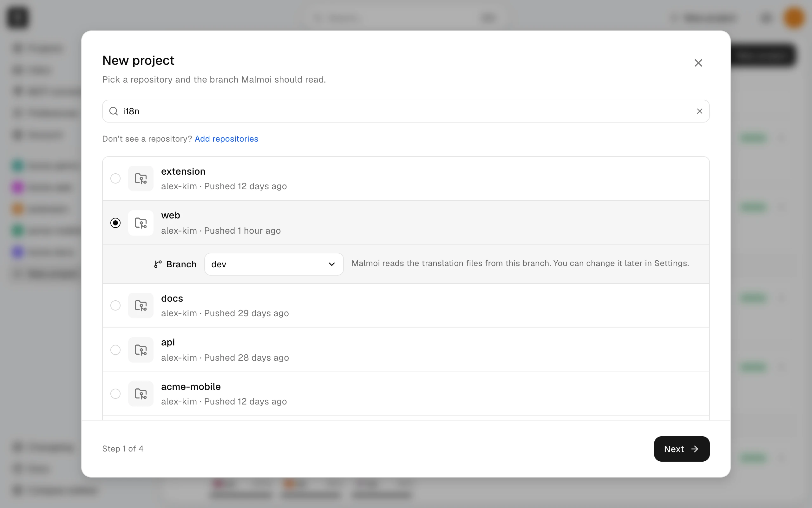
Task: Click the web repository name
Action: tap(170, 215)
